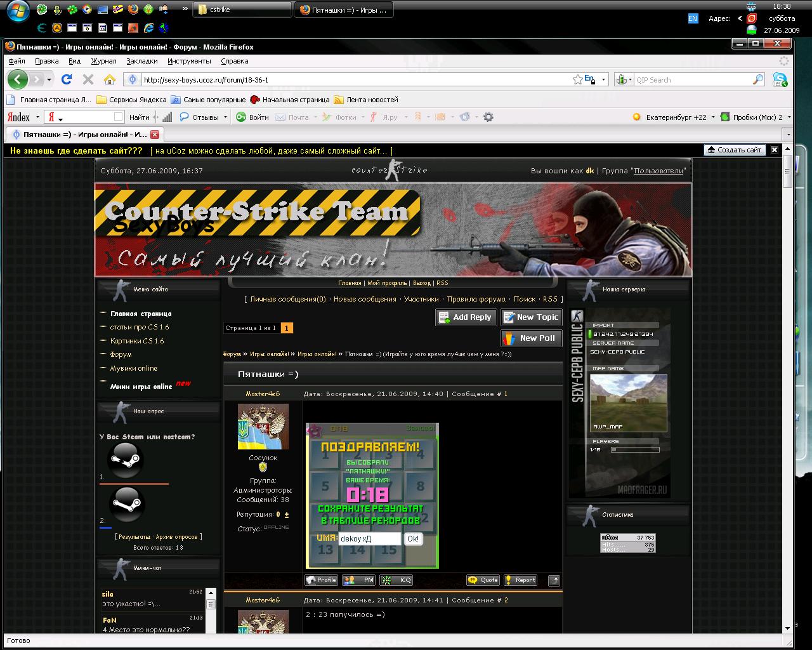Send PM to Master4eG
Screen dimensions: 812x650
[358, 580]
